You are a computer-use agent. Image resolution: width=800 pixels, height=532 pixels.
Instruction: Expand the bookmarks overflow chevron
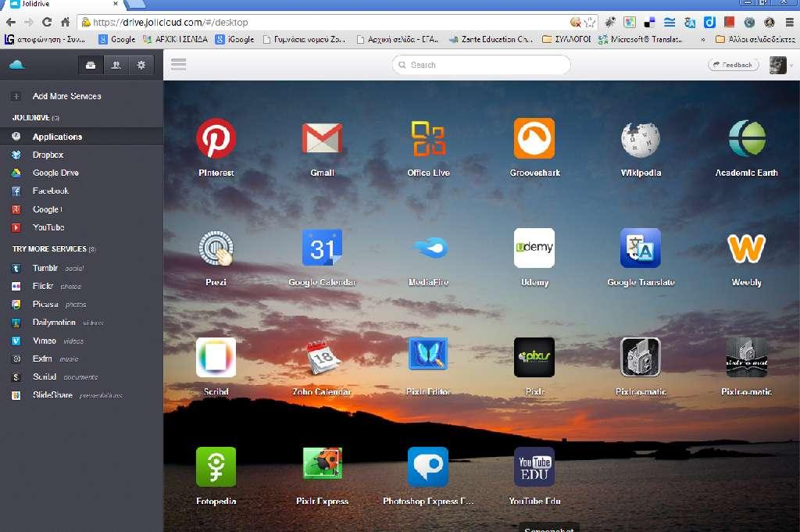click(703, 39)
